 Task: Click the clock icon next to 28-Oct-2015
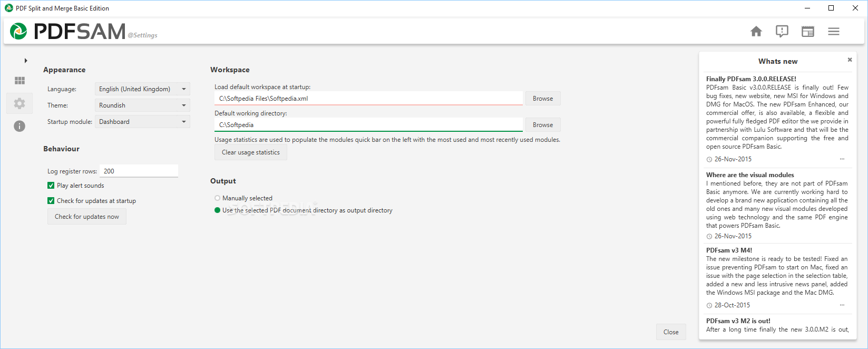click(709, 306)
